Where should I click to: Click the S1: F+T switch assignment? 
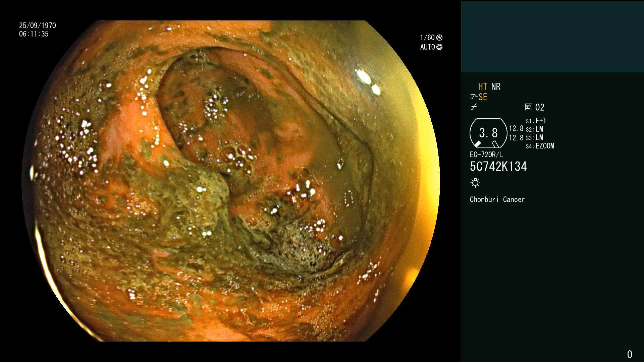pos(536,121)
